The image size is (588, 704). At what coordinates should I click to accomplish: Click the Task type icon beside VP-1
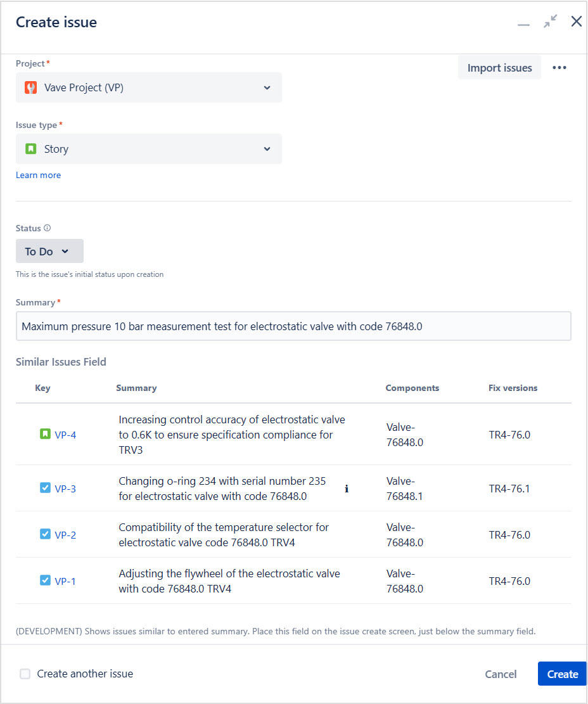(x=45, y=580)
